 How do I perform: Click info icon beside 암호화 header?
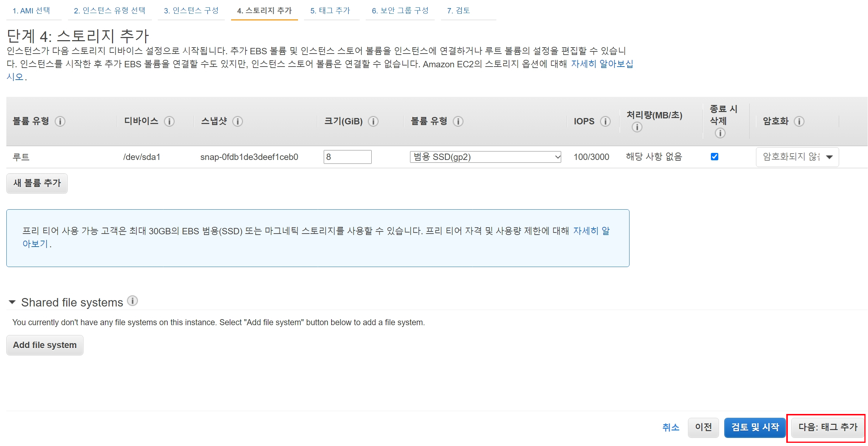799,122
